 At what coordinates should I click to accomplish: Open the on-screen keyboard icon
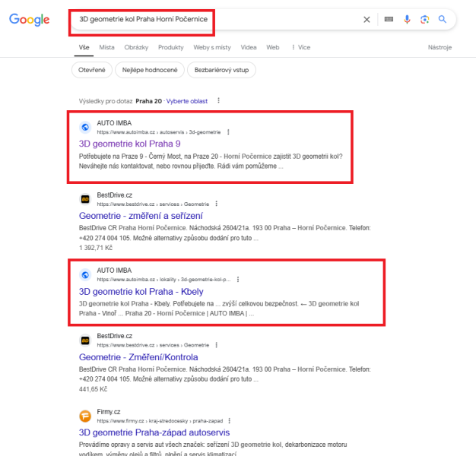pyautogui.click(x=389, y=20)
